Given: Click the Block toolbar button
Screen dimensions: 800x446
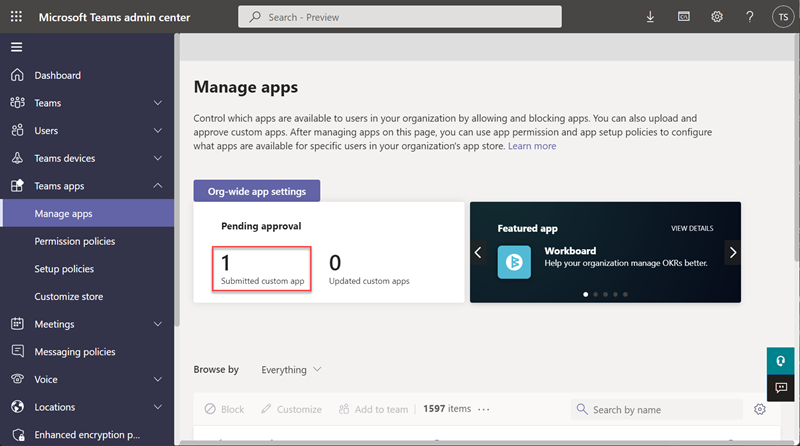Looking at the screenshot, I should coord(224,409).
